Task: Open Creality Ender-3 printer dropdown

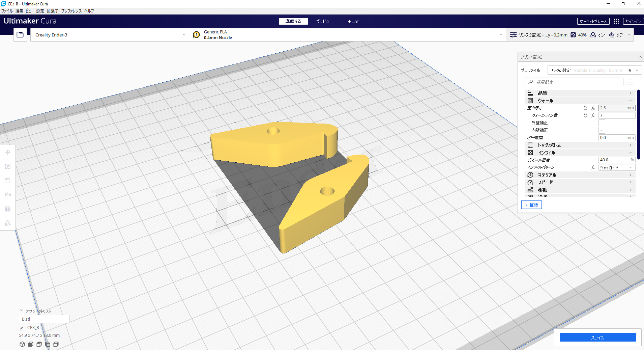Action: [x=110, y=35]
